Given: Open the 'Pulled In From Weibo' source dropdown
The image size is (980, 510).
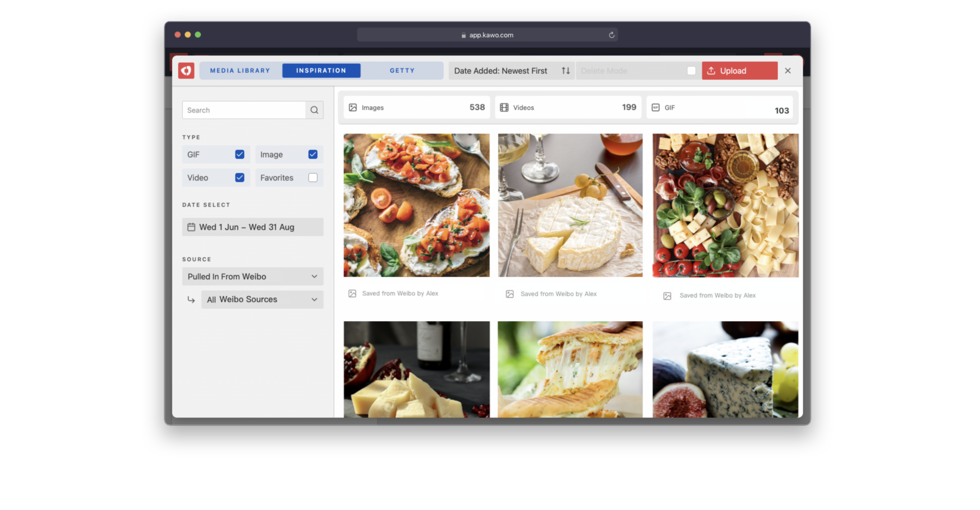Looking at the screenshot, I should 252,276.
